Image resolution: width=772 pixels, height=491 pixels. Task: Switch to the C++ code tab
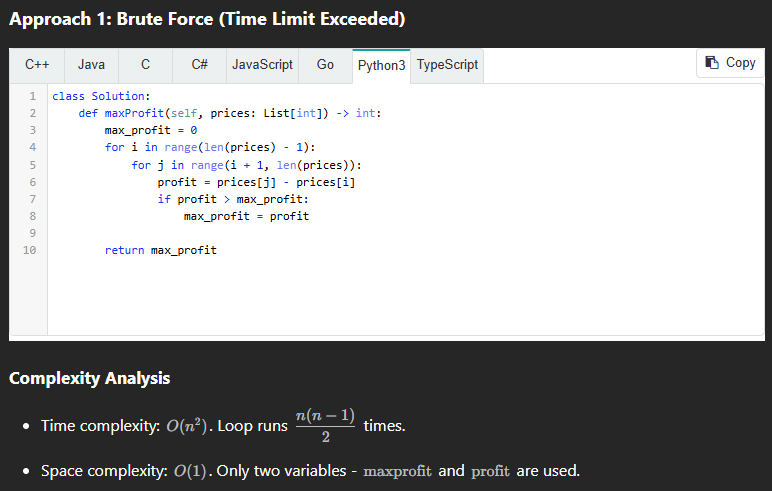point(37,65)
